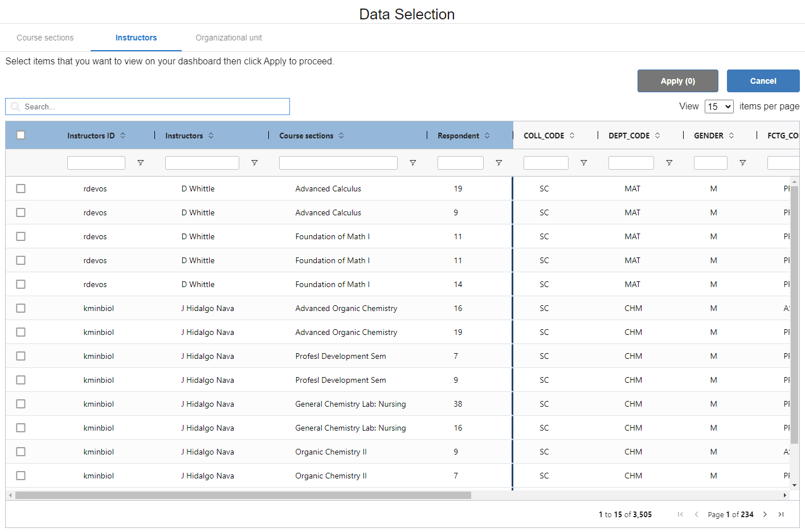The height and width of the screenshot is (532, 805).
Task: Open filter options for COLL_CODE
Action: coord(584,163)
